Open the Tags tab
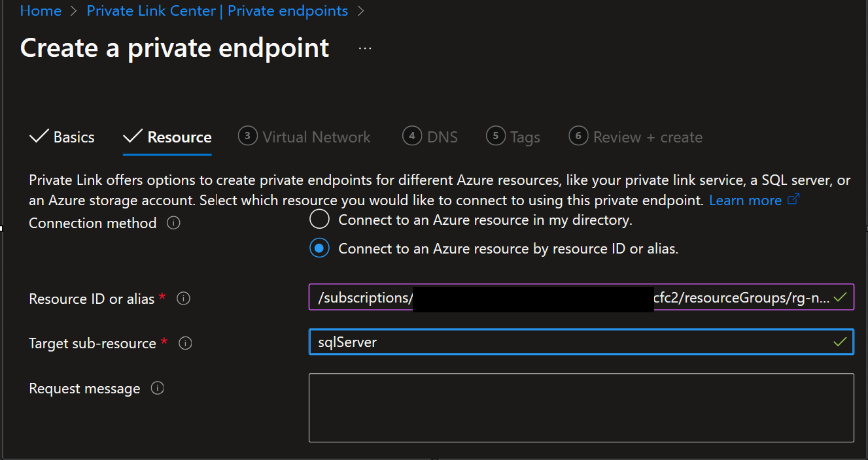The width and height of the screenshot is (868, 460). coord(525,137)
